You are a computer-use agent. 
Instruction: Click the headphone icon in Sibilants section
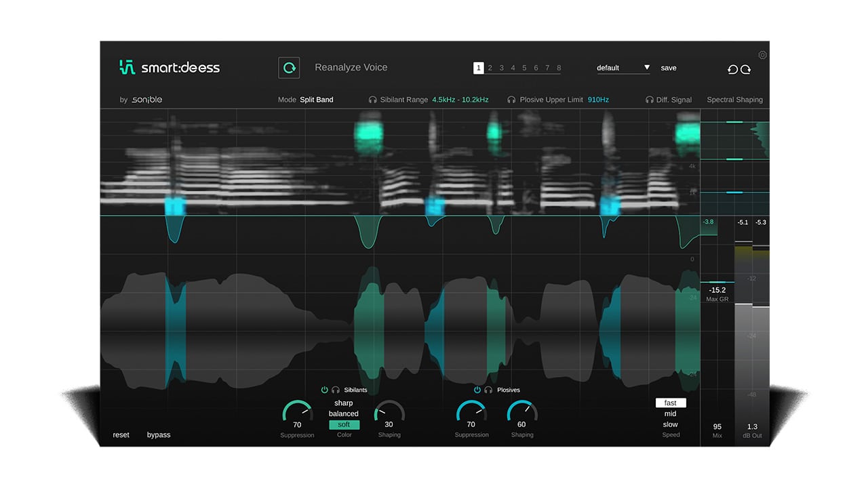point(336,390)
